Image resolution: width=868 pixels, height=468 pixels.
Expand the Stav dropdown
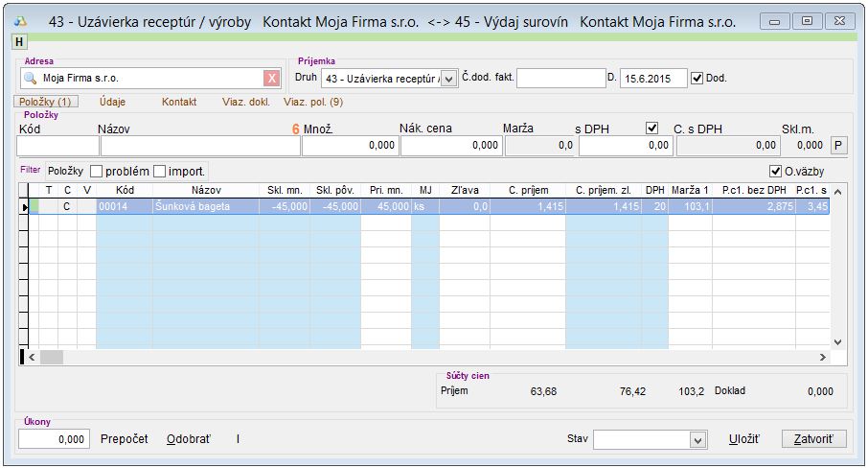(698, 439)
